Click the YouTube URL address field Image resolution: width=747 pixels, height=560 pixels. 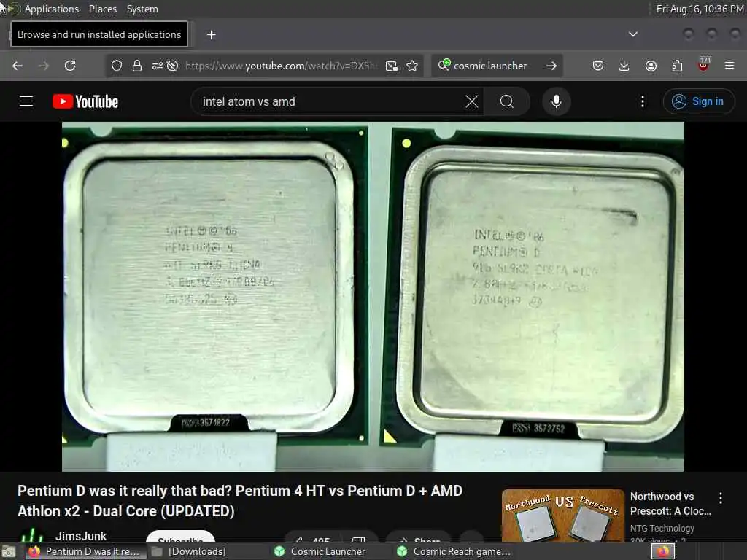pyautogui.click(x=280, y=66)
